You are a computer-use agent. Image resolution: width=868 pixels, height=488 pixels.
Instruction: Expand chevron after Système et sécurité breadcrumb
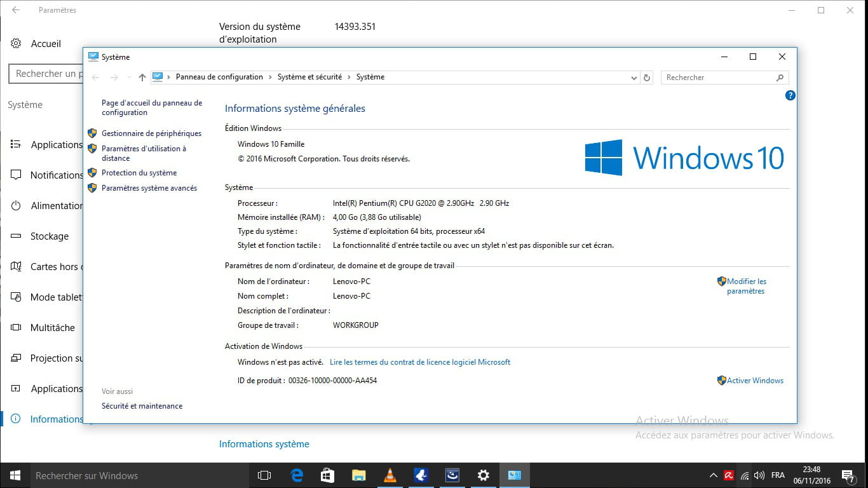[x=348, y=77]
